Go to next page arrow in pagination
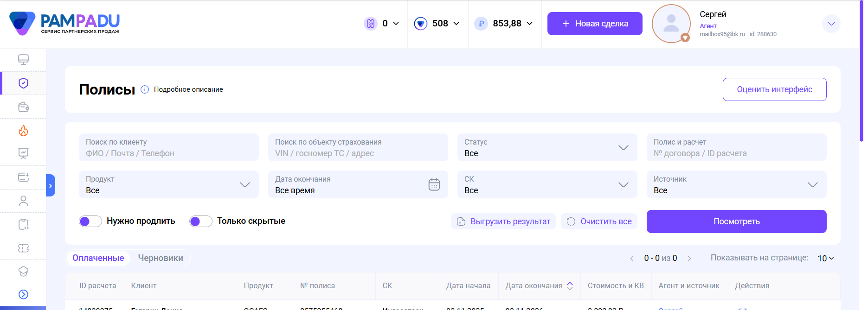The width and height of the screenshot is (868, 310). click(689, 259)
